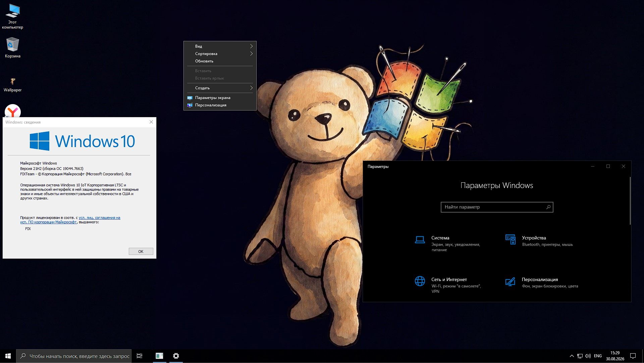644x363 pixels.
Task: Click the Display settings monitor icon in context menu
Action: pos(190,98)
